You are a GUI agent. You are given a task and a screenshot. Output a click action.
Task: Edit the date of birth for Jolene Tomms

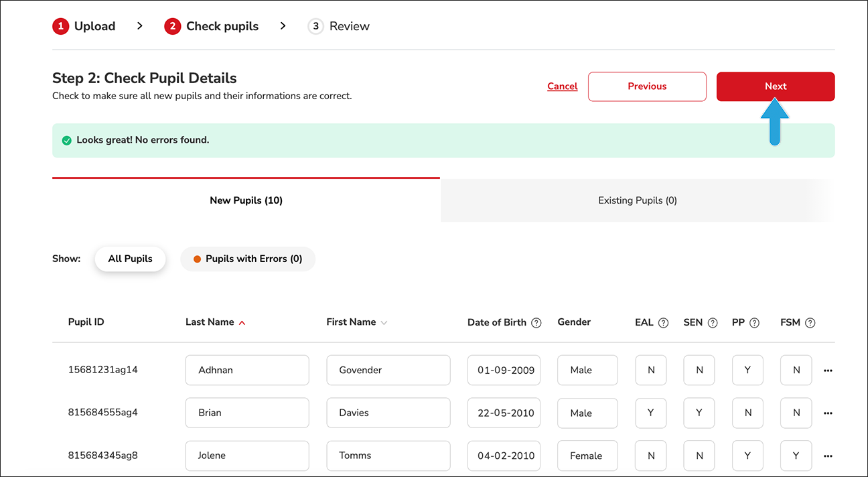tap(504, 456)
